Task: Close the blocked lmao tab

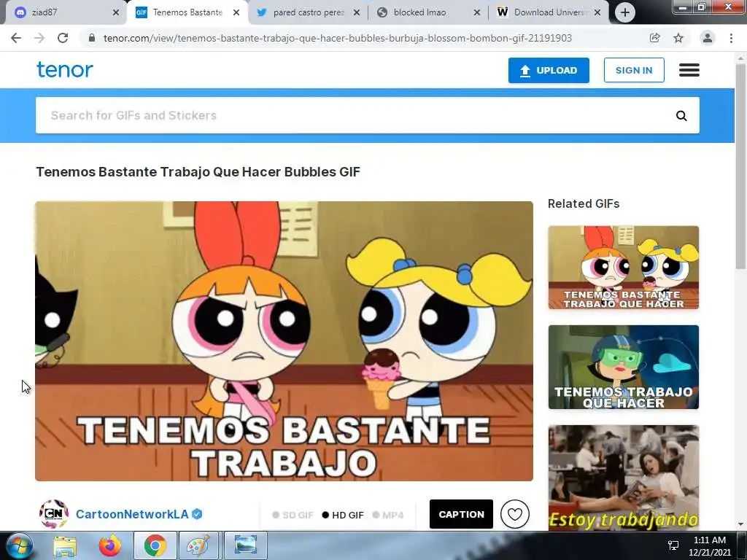Action: 477,13
